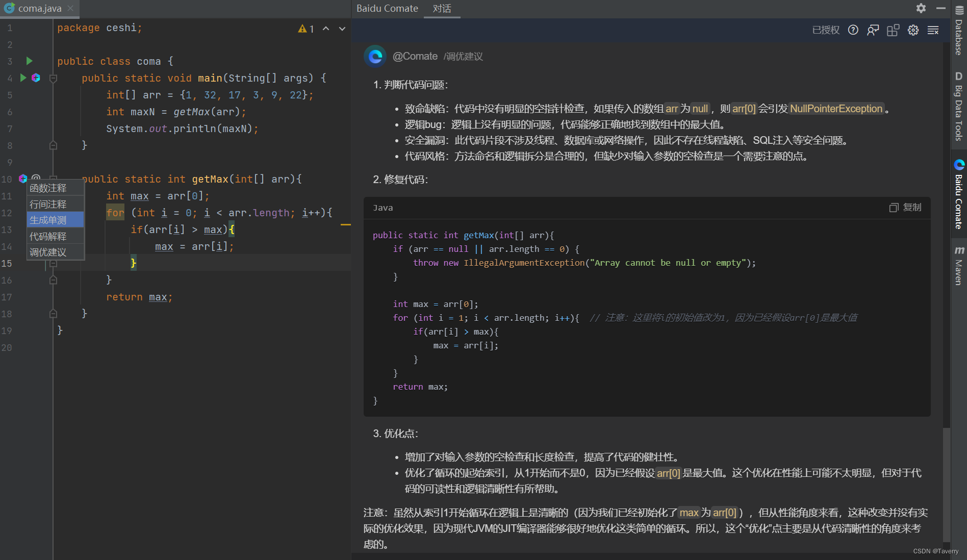This screenshot has width=967, height=560.
Task: Click the 已授权 status label
Action: 826,30
